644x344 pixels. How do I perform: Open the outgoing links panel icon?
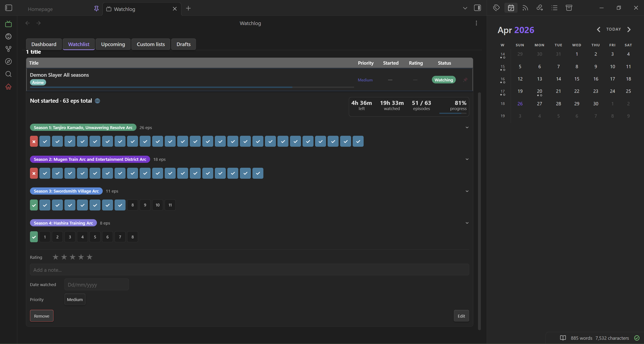click(x=540, y=8)
